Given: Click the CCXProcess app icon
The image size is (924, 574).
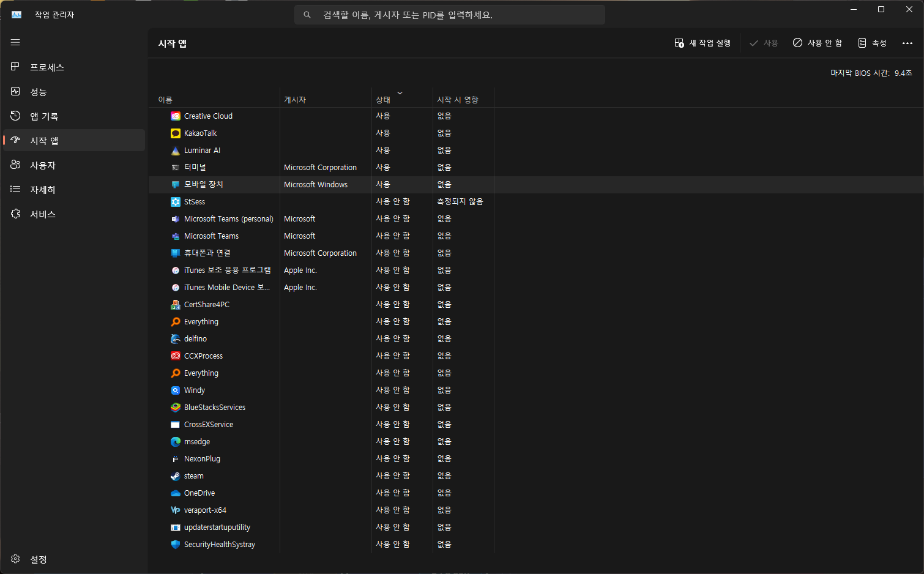Looking at the screenshot, I should coord(176,356).
